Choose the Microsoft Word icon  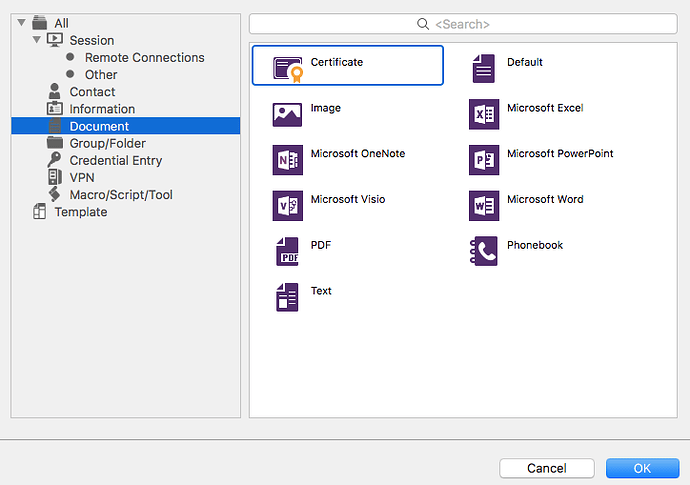(484, 205)
